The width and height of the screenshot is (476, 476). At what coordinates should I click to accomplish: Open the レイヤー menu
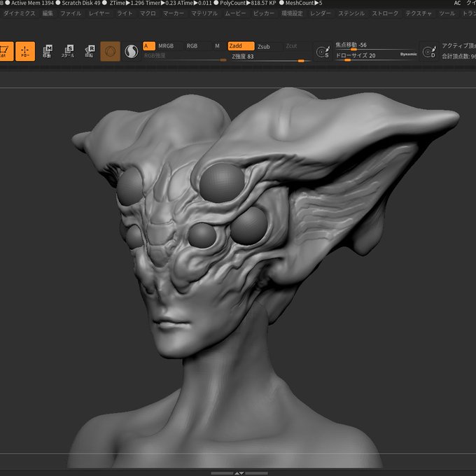[99, 13]
